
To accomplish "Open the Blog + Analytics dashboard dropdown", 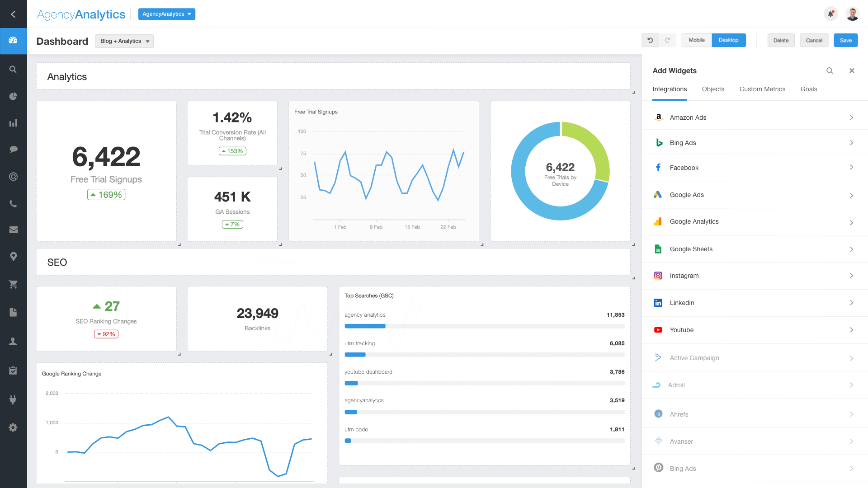I will click(x=124, y=41).
